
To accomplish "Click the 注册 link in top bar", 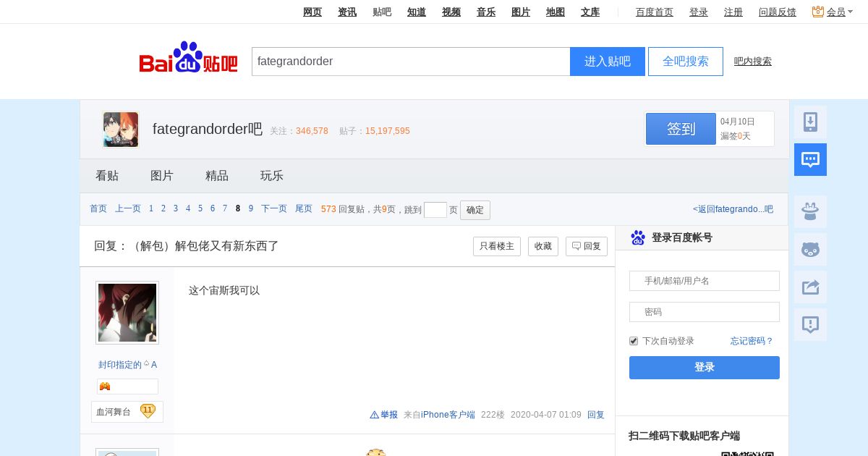I will point(733,12).
